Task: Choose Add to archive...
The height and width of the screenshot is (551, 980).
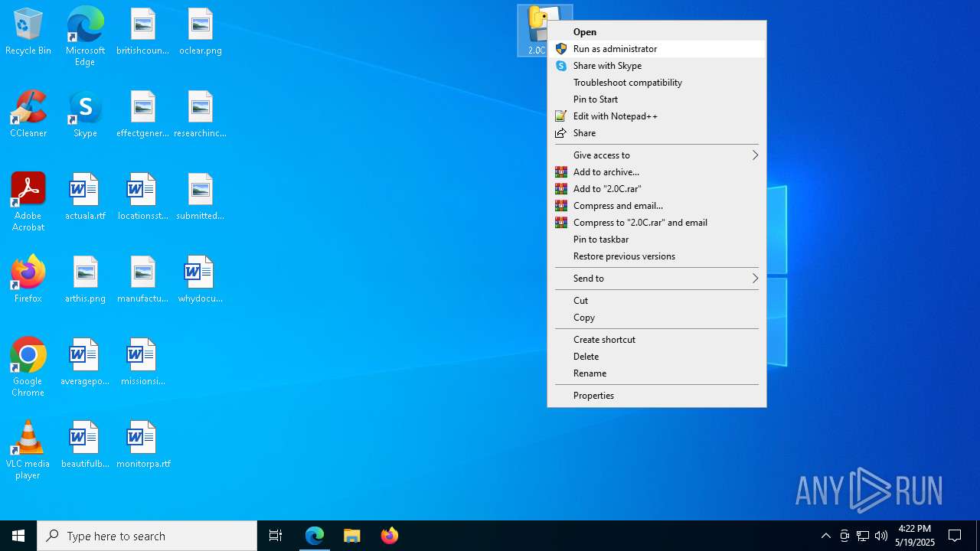Action: [x=657, y=172]
